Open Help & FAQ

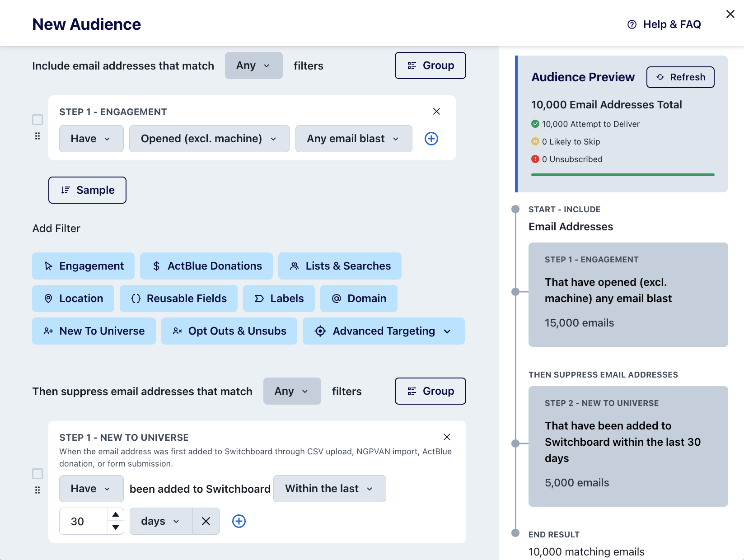tap(663, 24)
